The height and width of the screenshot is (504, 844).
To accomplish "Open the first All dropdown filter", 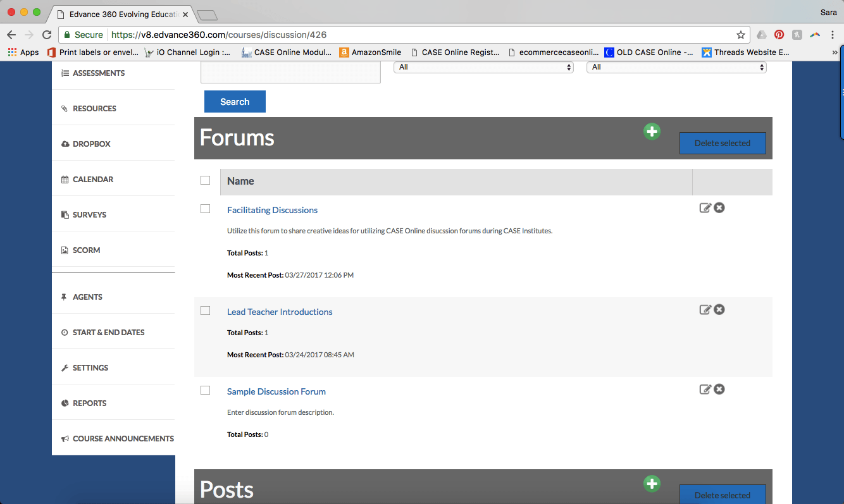I will (x=483, y=67).
